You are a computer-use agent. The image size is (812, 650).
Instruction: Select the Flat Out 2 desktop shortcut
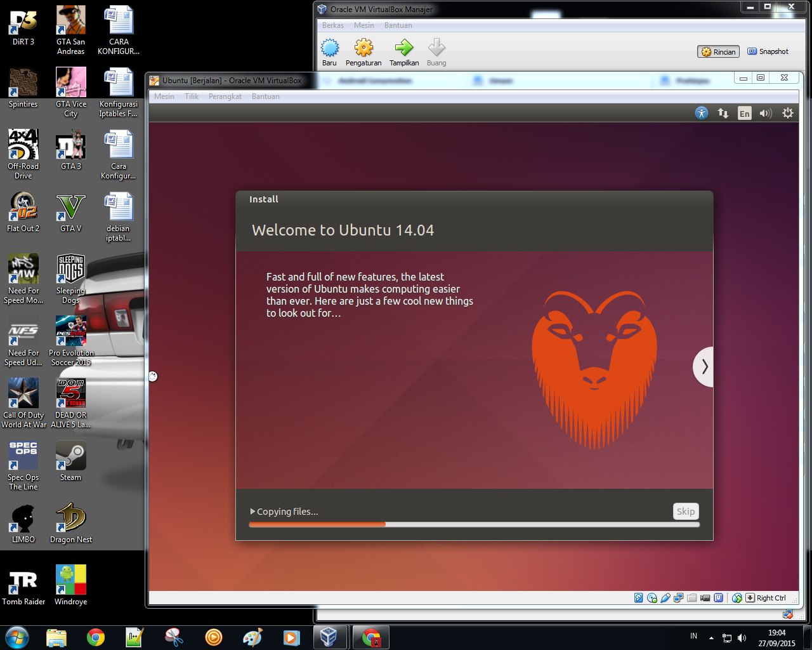(23, 213)
